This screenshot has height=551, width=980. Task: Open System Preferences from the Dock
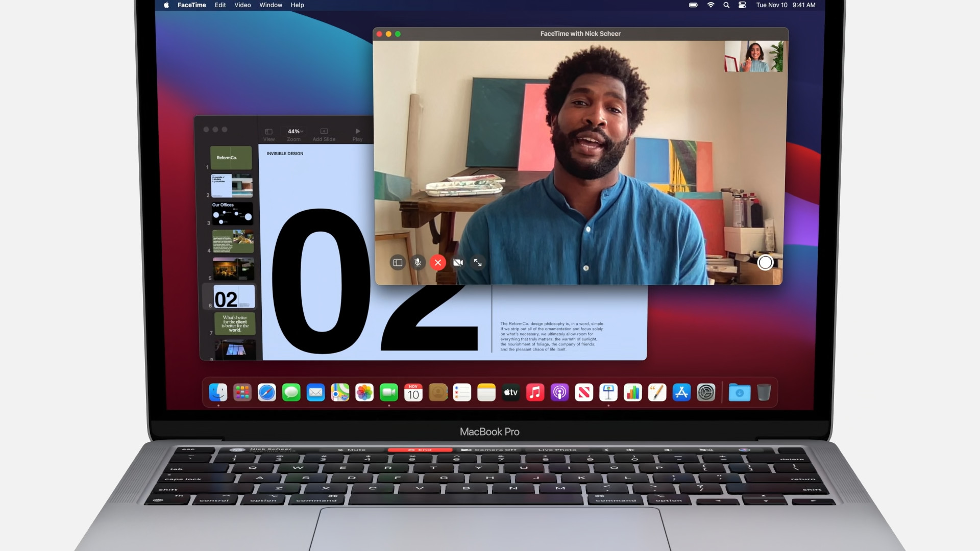coord(706,392)
